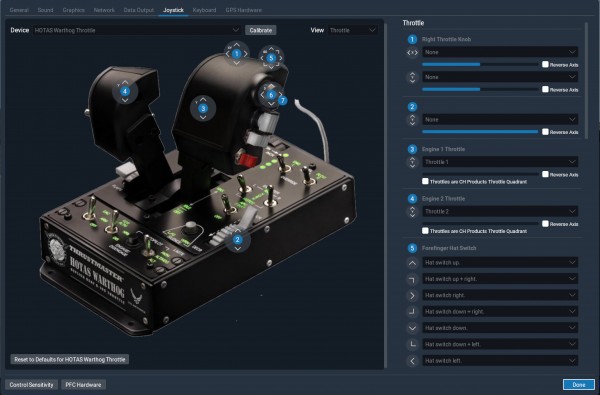Click marker 3 on the right throttle handle

point(203,108)
